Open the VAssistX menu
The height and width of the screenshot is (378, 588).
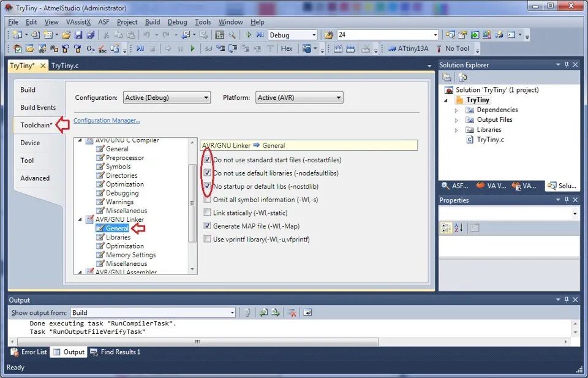[78, 22]
